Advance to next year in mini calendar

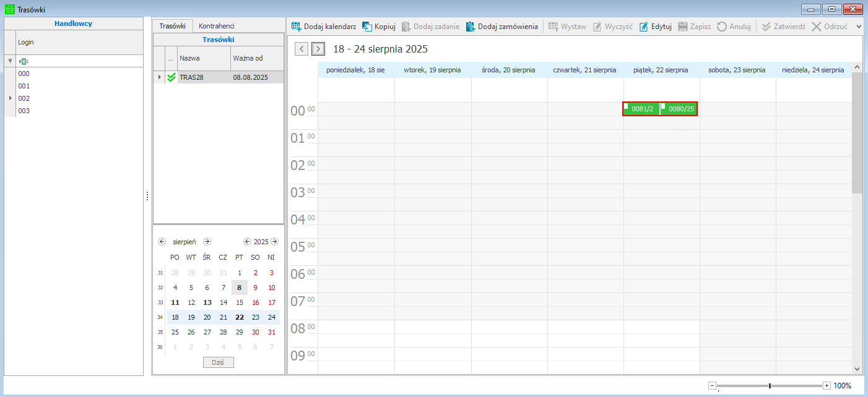pyautogui.click(x=274, y=242)
